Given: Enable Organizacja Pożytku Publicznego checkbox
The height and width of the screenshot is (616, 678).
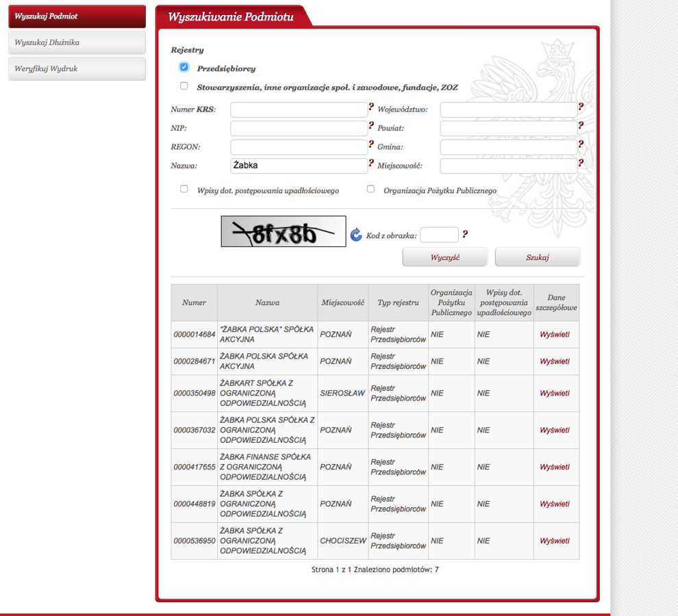Looking at the screenshot, I should pos(371,189).
